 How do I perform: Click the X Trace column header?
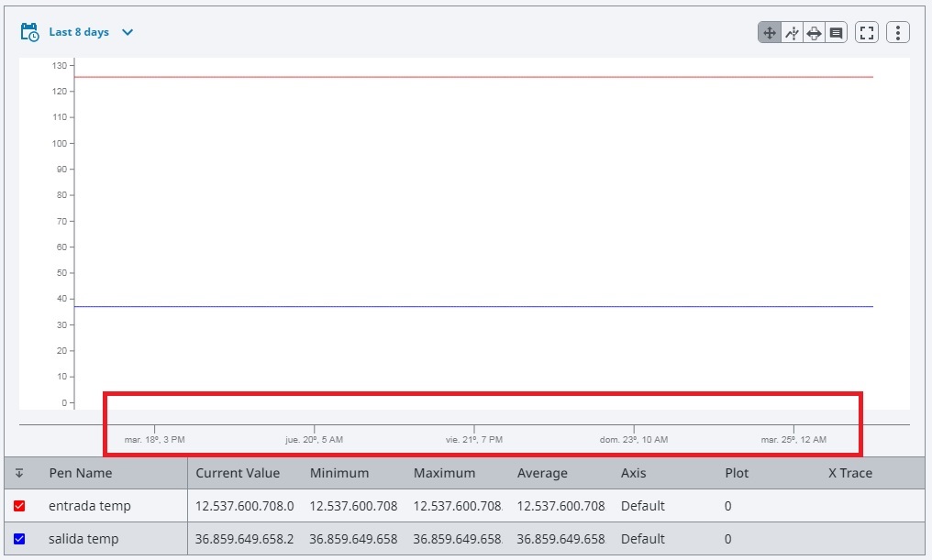[x=850, y=473]
